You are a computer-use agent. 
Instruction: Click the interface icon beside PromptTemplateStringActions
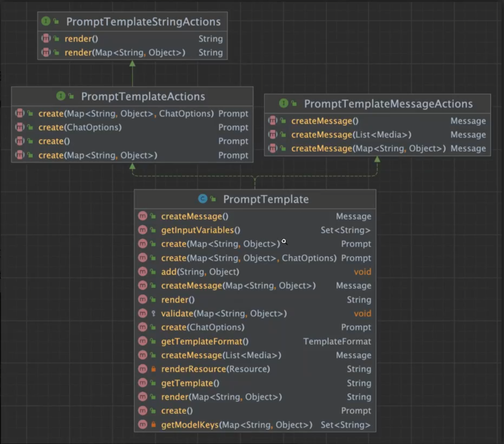46,21
